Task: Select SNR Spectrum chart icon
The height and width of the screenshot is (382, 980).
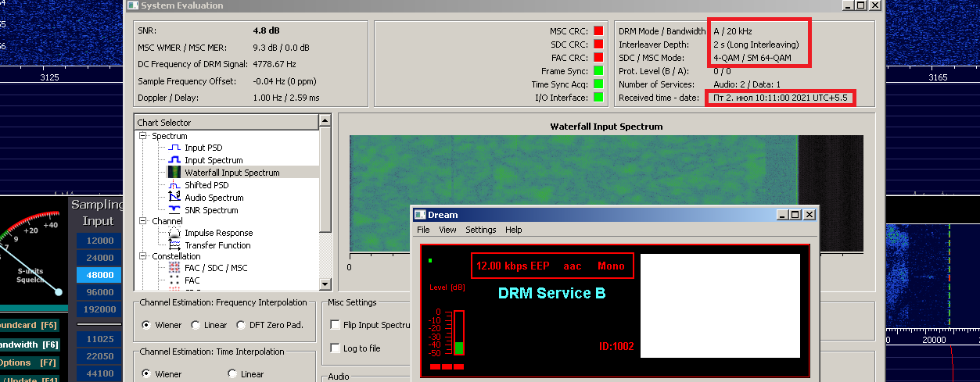Action: [174, 210]
